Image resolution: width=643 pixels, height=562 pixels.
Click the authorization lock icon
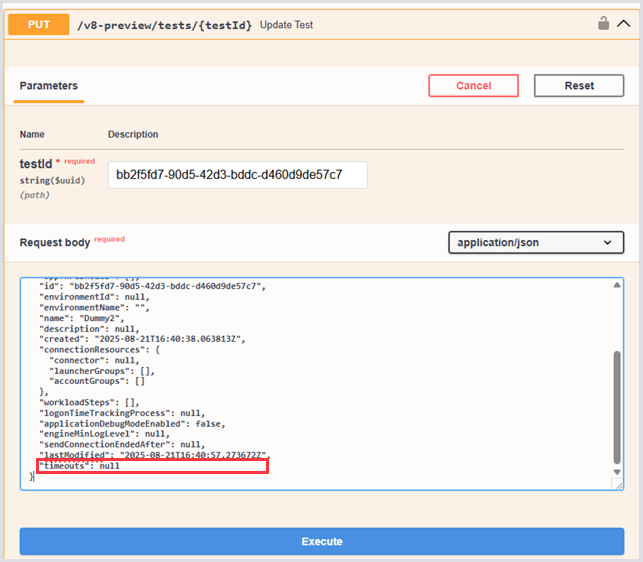click(x=604, y=23)
